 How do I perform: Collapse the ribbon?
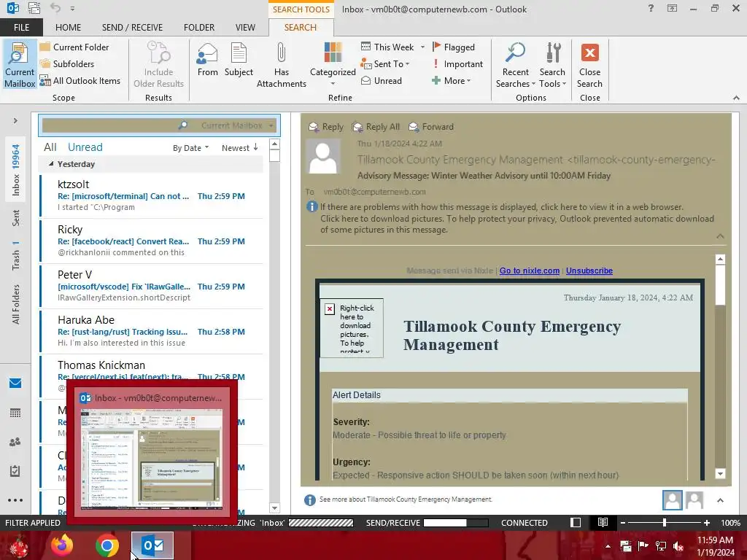tap(736, 98)
